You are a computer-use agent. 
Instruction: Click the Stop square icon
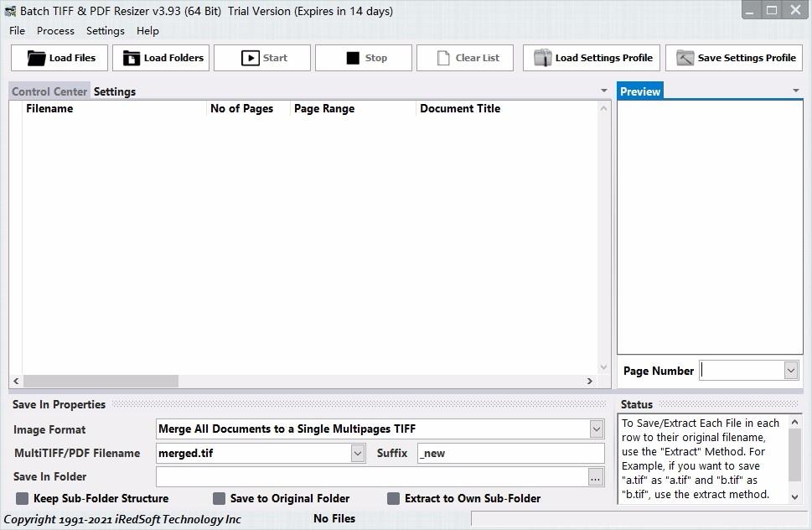click(353, 58)
